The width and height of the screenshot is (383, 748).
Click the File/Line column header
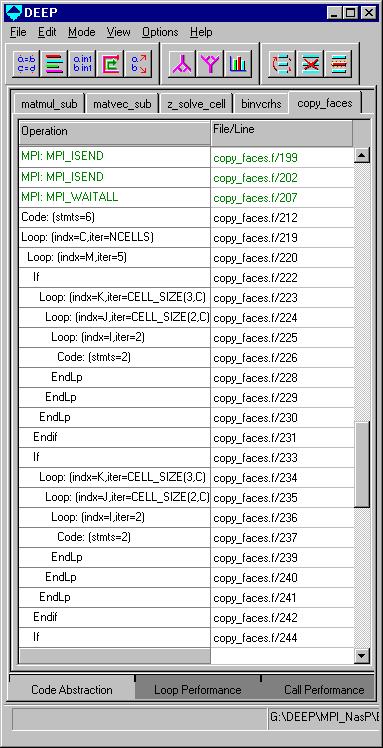point(282,132)
